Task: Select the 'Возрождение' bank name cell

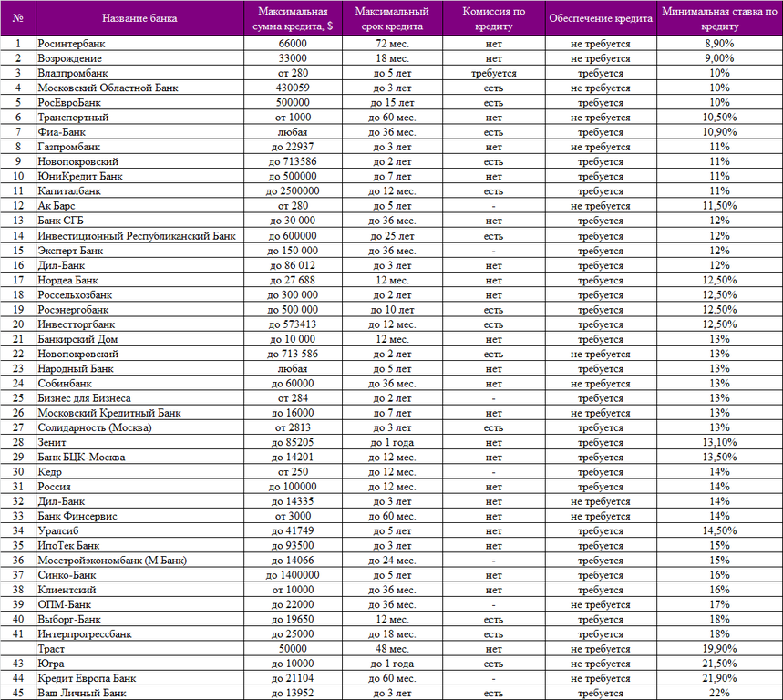Action: point(139,58)
